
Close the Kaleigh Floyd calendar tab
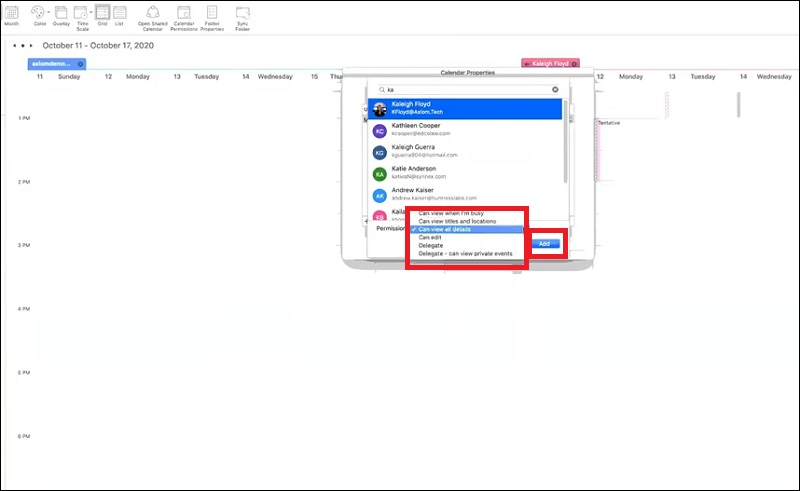coord(574,64)
